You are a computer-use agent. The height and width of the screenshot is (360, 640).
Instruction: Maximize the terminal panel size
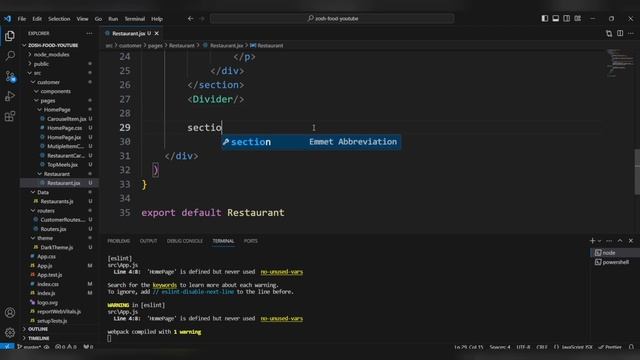(x=620, y=241)
